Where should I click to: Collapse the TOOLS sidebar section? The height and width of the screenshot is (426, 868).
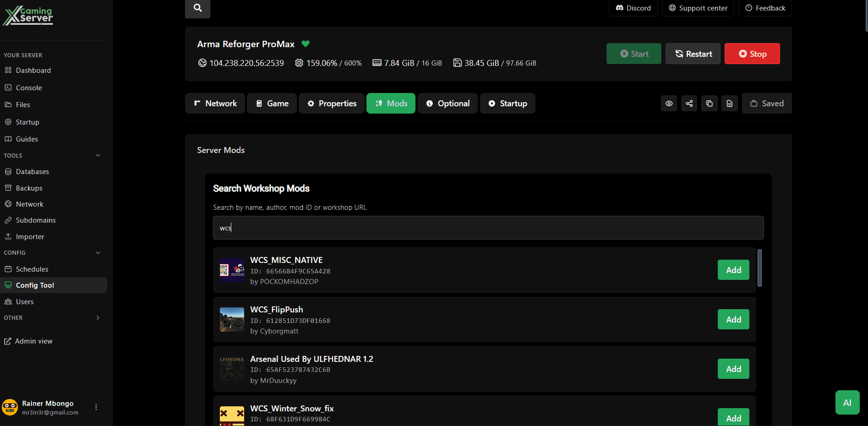click(98, 155)
